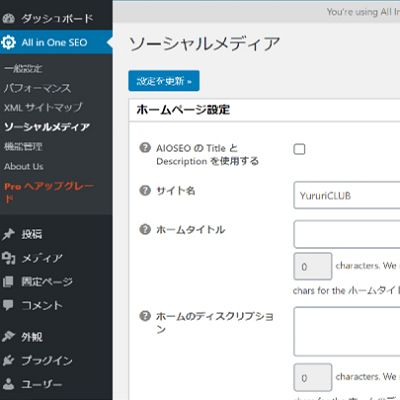Screen dimensions: 400x400
Task: Click Pro へアップグレード link
Action: click(49, 192)
